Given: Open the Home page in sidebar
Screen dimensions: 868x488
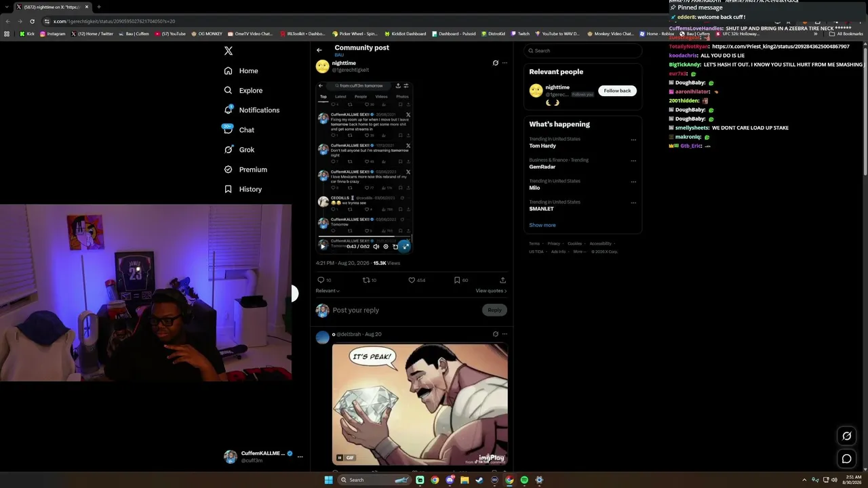Looking at the screenshot, I should [241, 70].
